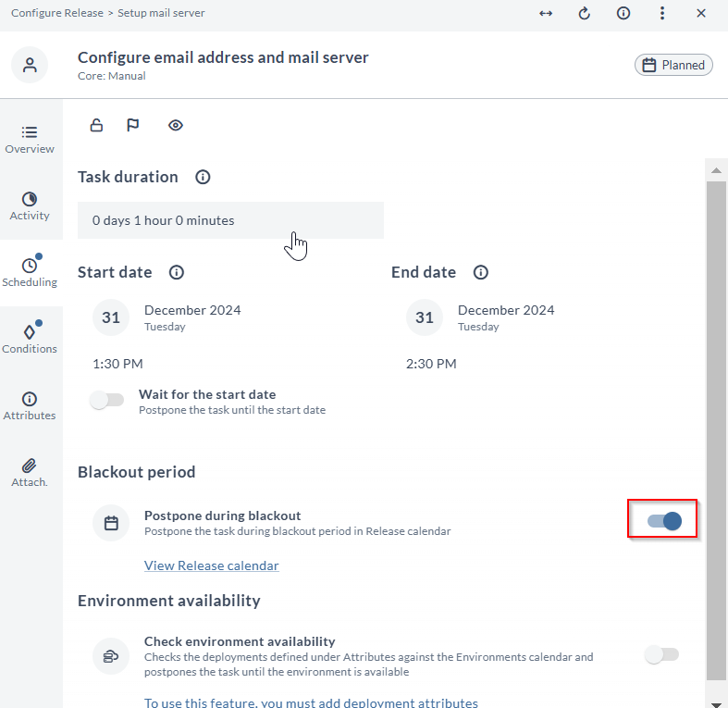
Task: Click start date December 2024 text
Action: (192, 310)
